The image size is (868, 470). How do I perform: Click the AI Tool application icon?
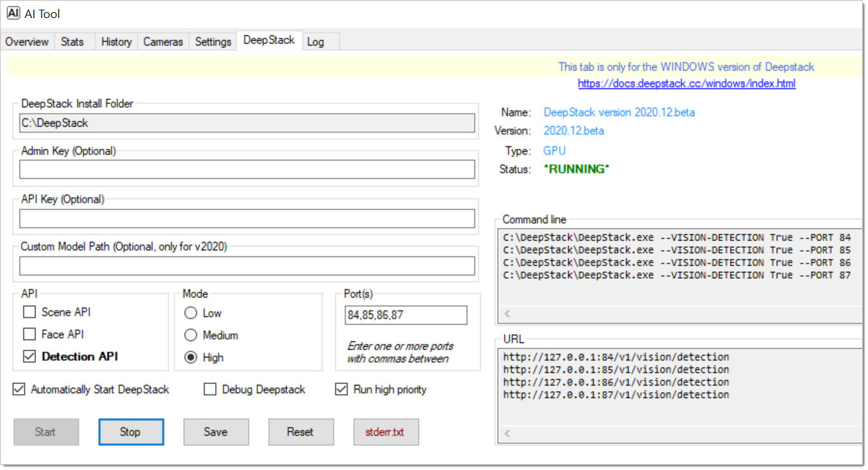point(13,13)
